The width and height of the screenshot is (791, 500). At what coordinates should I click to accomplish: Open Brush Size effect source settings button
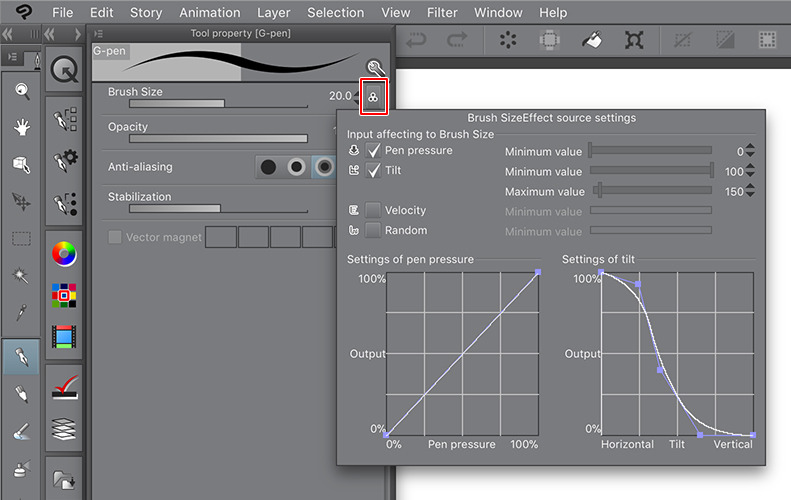374,97
